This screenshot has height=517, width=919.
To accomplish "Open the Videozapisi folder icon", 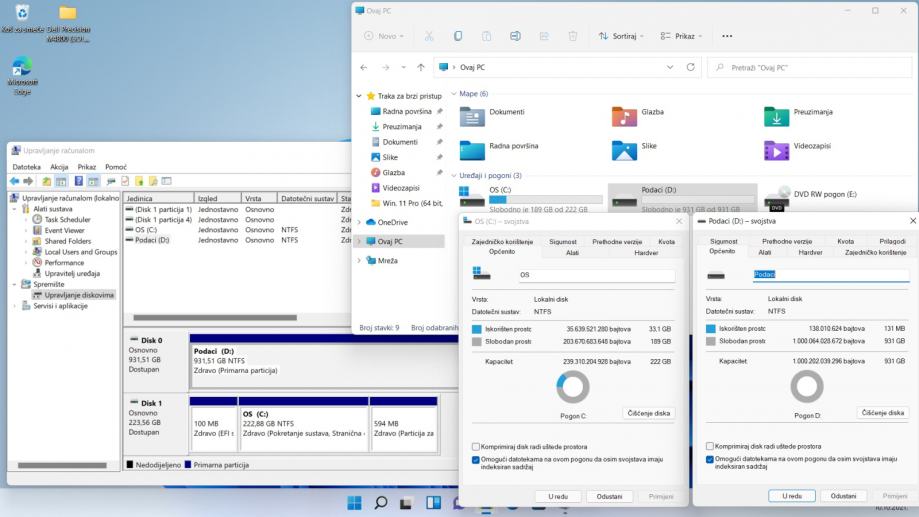I will click(776, 150).
